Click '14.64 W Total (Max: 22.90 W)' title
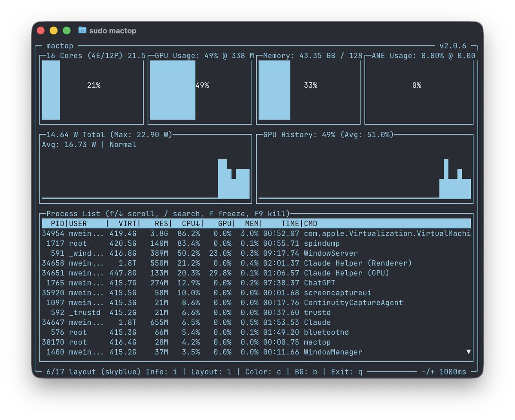This screenshot has height=420, width=515. (109, 135)
